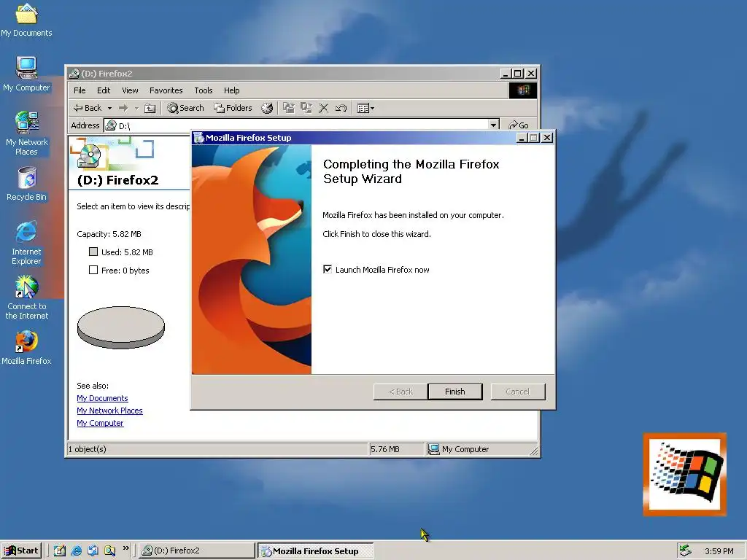747x560 pixels.
Task: Click the Used: 5.82 MB legend swatch
Action: 93,252
